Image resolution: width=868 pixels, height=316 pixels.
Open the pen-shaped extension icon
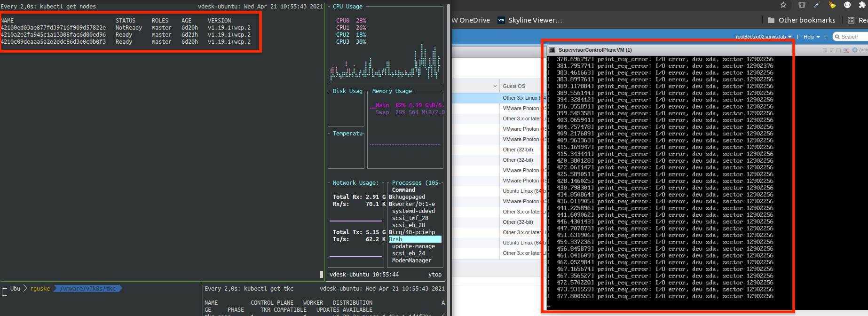click(x=817, y=5)
